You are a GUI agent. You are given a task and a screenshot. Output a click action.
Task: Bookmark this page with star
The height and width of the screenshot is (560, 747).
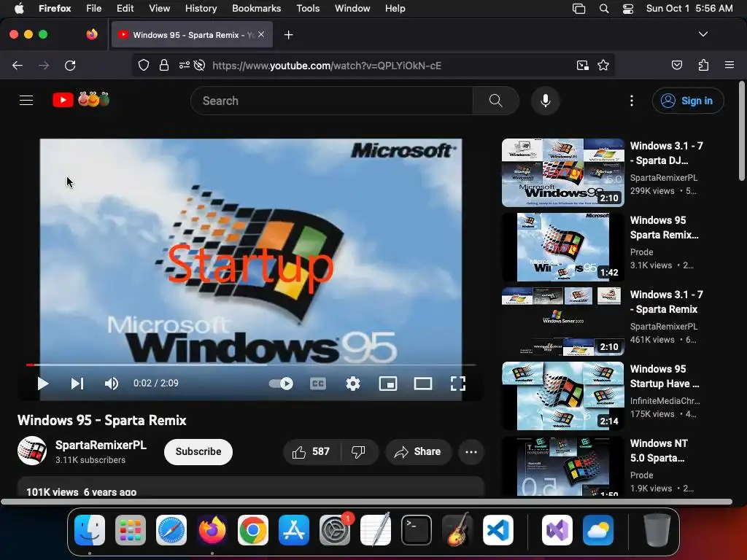(x=603, y=65)
